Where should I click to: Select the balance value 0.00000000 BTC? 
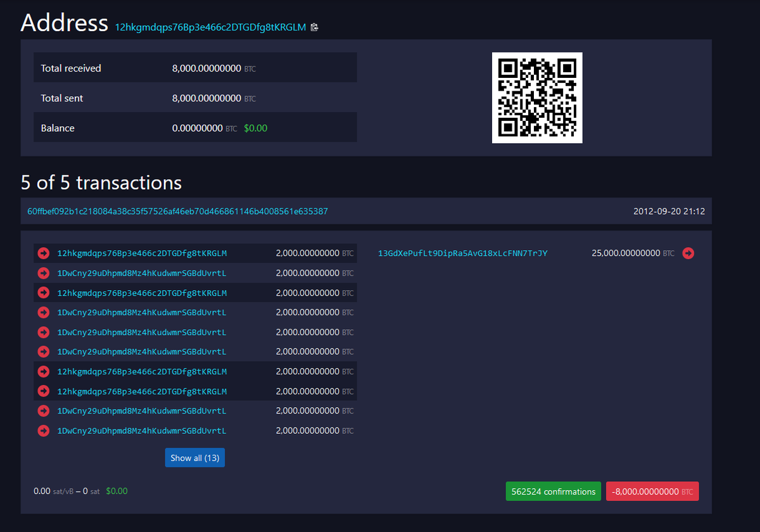click(x=205, y=128)
